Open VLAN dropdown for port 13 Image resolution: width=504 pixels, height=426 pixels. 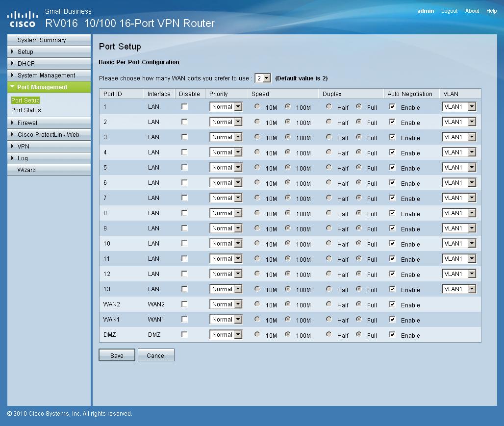click(459, 289)
